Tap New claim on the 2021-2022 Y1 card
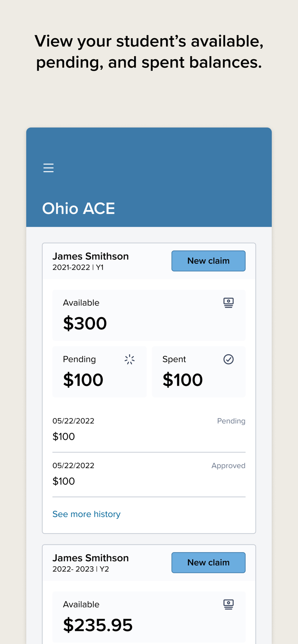This screenshot has width=298, height=644. 209,261
